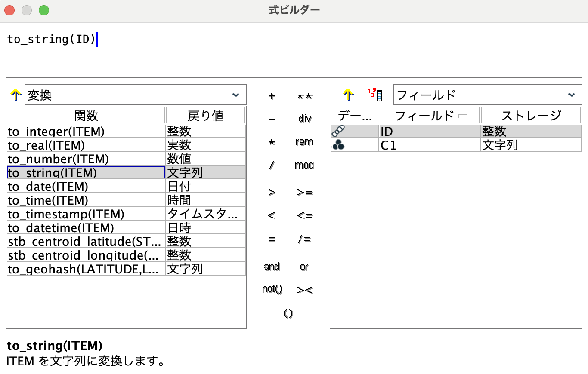Insert the function using the left yellow arrow
The image size is (588, 374).
15,95
